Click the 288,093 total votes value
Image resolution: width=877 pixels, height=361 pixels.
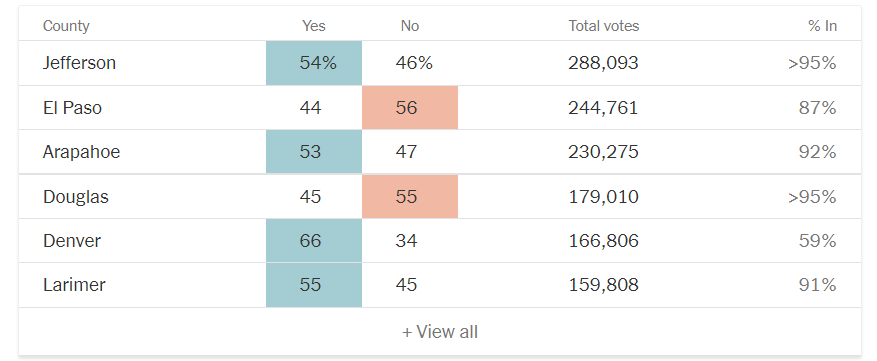point(603,63)
